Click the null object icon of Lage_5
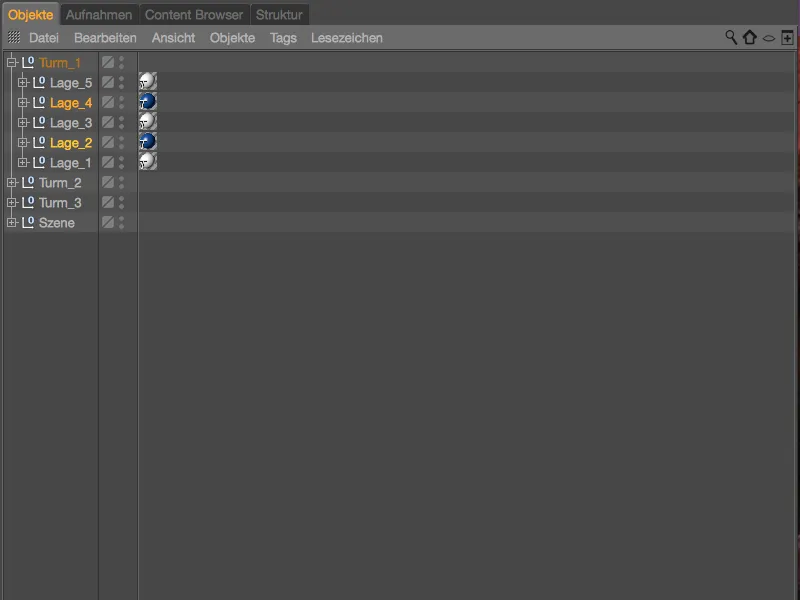This screenshot has width=800, height=600. click(x=39, y=82)
